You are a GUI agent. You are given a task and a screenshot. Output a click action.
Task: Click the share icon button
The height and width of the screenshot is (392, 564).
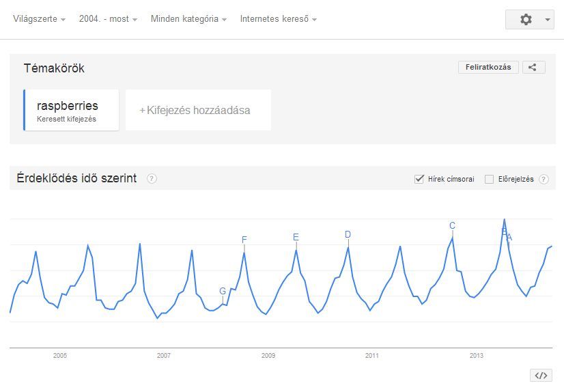tap(533, 67)
